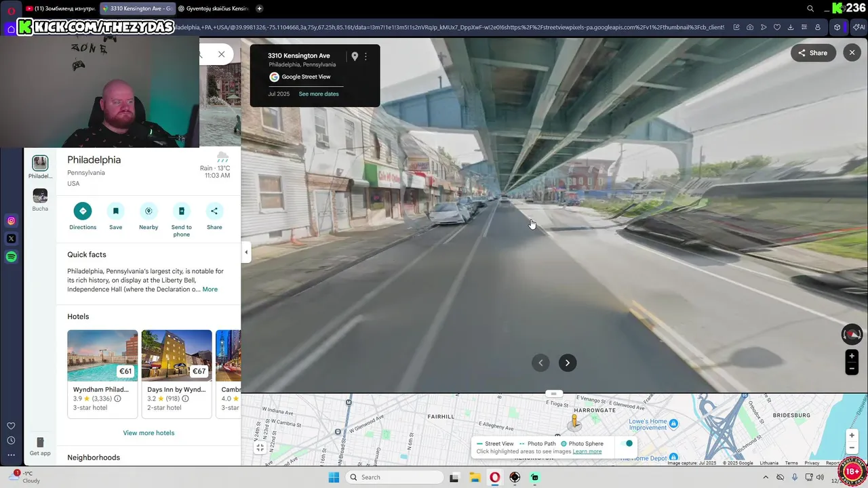The height and width of the screenshot is (488, 868).
Task: Send Philadelphia to phone
Action: (181, 211)
